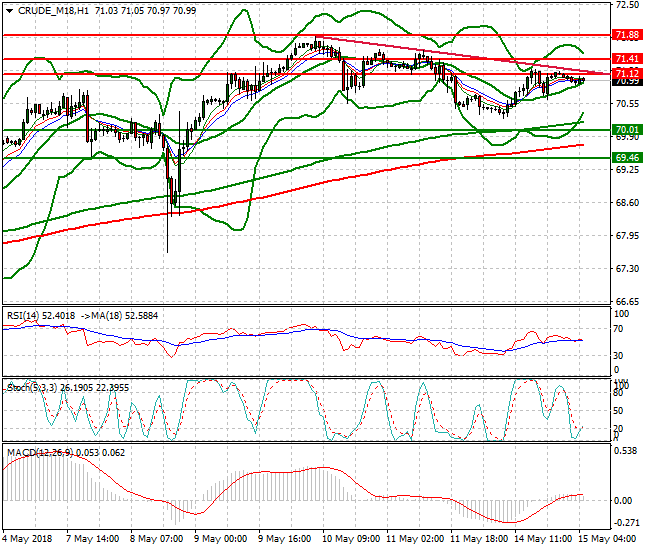Select the green 70.01 support price tag
Image resolution: width=650 pixels, height=550 pixels.
[x=627, y=130]
